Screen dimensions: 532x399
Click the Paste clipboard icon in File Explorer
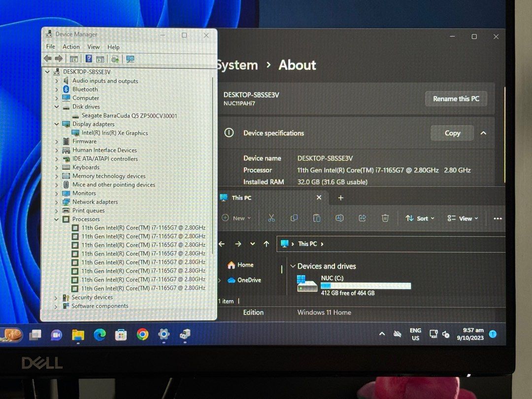pyautogui.click(x=317, y=218)
